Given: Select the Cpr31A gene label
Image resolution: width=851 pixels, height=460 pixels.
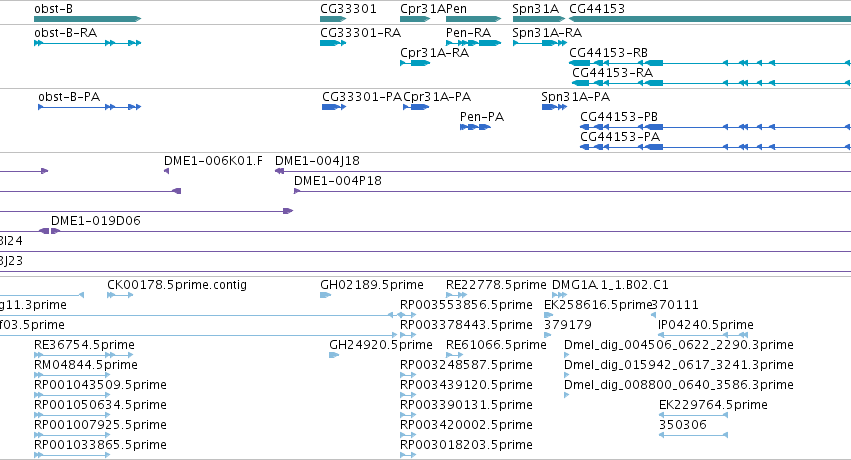Looking at the screenshot, I should coord(423,9).
